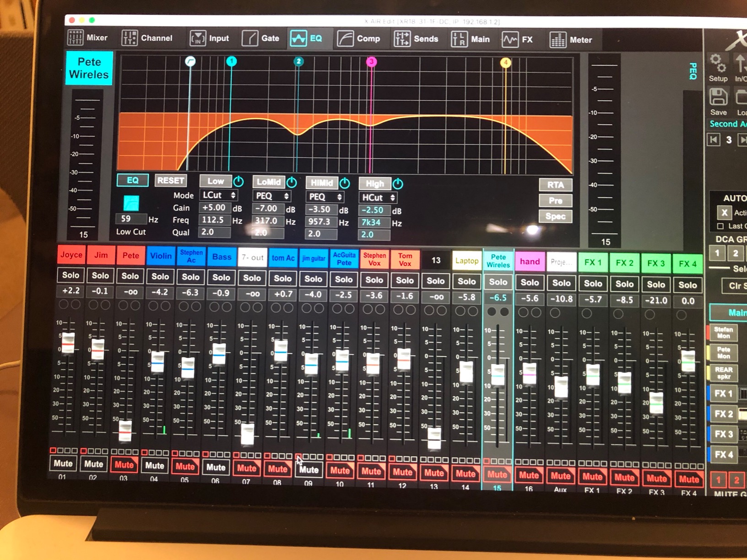
Task: Select the Laptop channel strip
Action: [x=466, y=261]
